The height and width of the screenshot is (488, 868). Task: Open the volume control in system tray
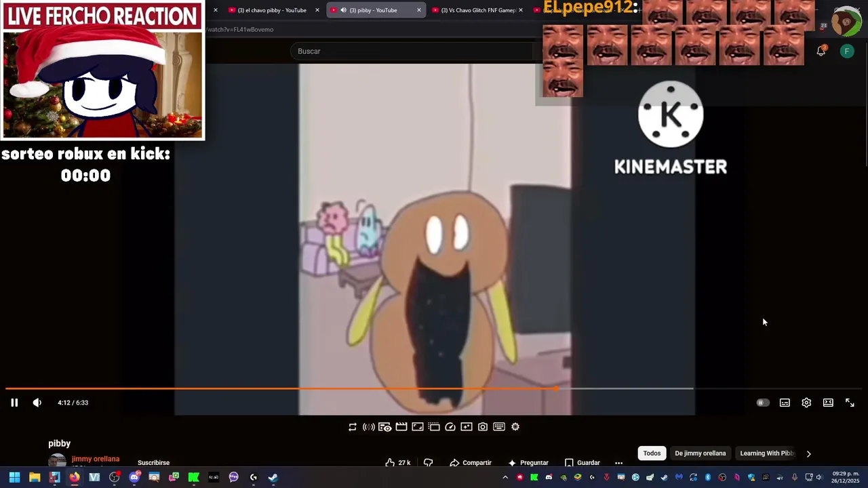pyautogui.click(x=818, y=477)
